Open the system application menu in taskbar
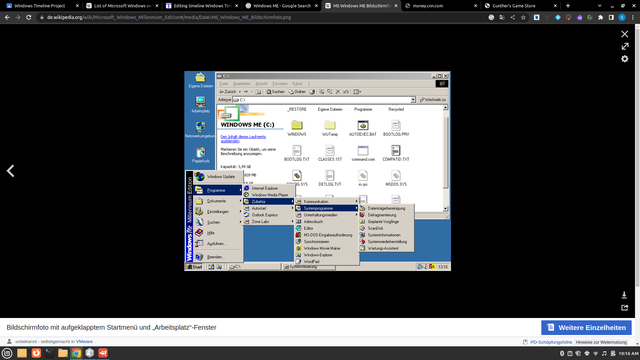 click(7, 353)
